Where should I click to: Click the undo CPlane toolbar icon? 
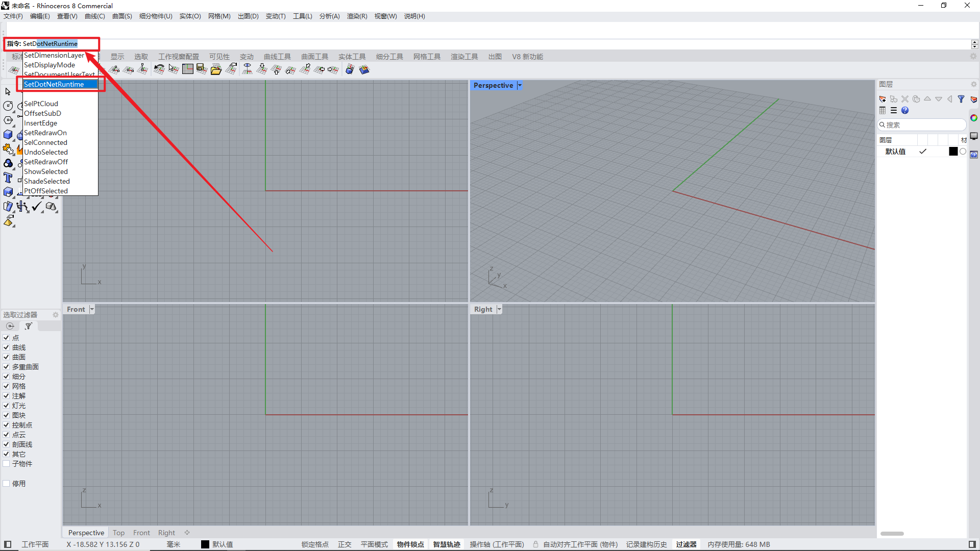[159, 70]
